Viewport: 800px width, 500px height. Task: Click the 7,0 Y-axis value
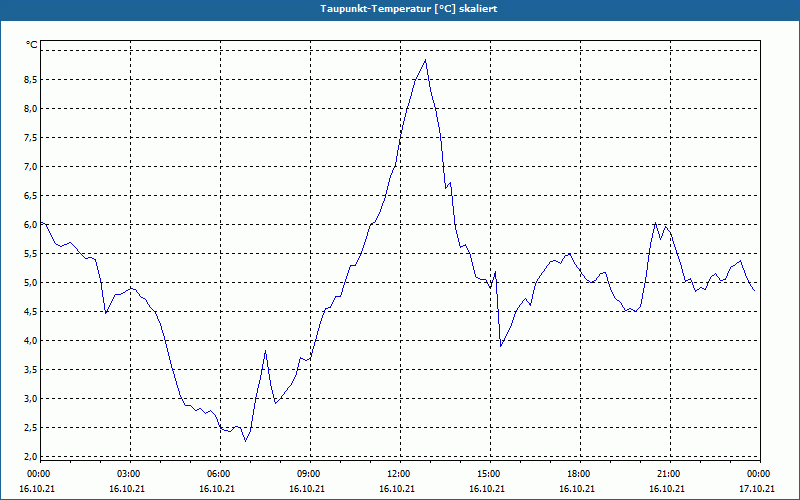tap(31, 167)
